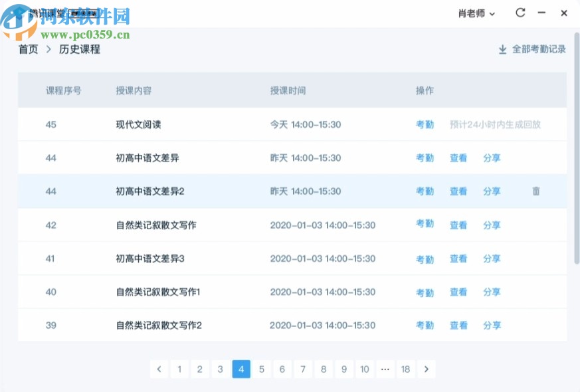Go back a page with the left arrow
Image resolution: width=580 pixels, height=392 pixels.
159,369
